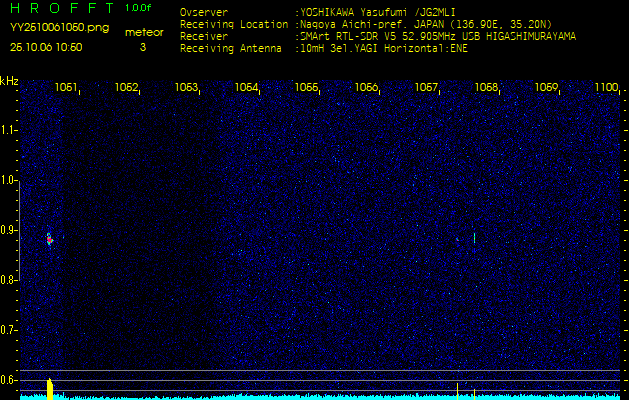
Task: Click the 1058 time axis label
Action: [x=486, y=87]
